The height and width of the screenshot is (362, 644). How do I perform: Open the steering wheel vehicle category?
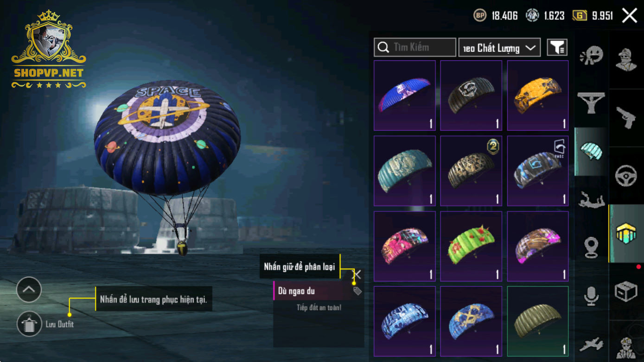(x=626, y=176)
